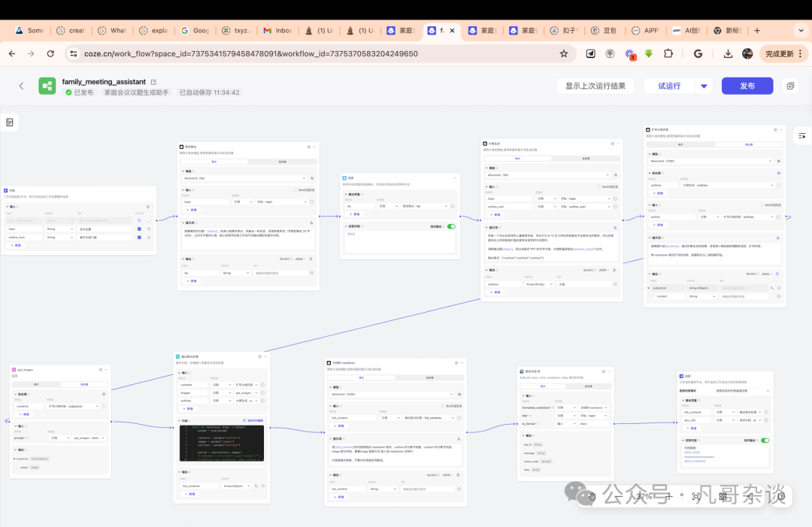
Task: Enable Bot对话历史 in 文档转 markdown node
Action: pyautogui.click(x=443, y=406)
